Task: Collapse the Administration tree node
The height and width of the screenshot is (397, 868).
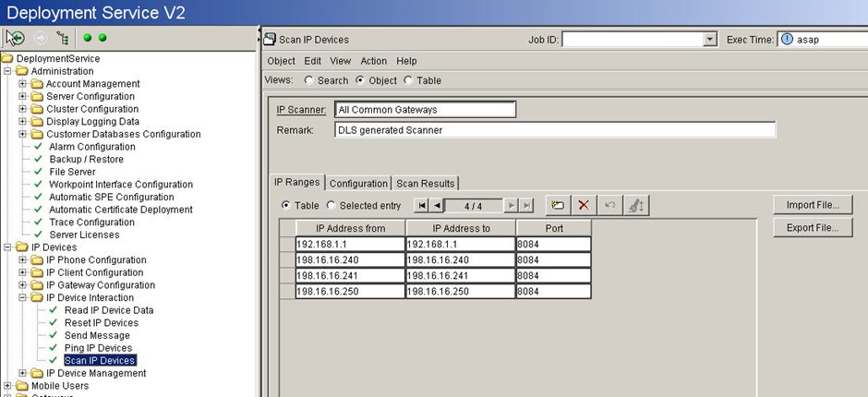Action: pos(7,71)
